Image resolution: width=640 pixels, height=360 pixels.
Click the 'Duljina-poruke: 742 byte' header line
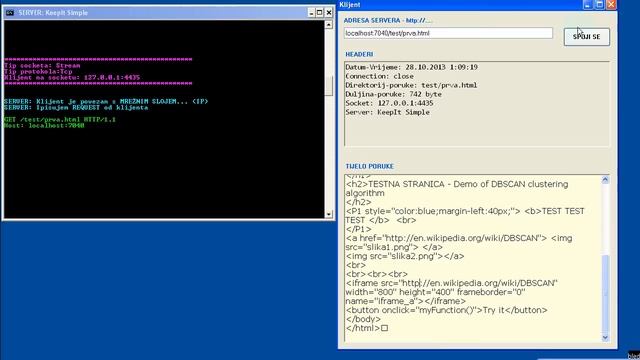[393, 94]
